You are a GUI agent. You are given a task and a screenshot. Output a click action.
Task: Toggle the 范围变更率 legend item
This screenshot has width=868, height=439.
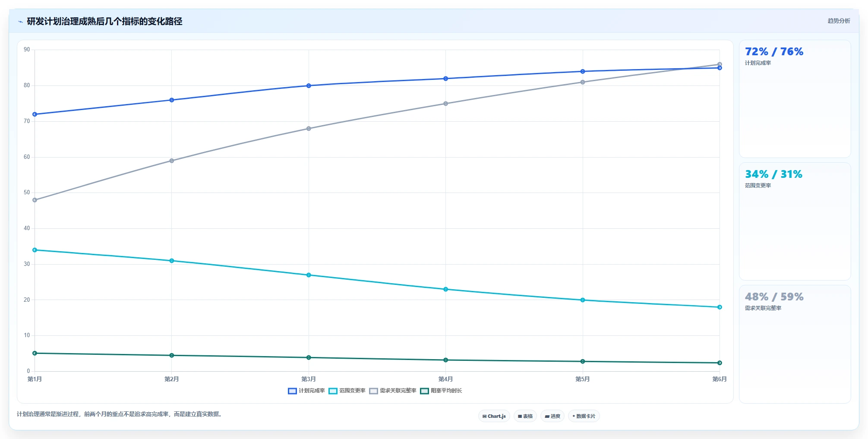(347, 391)
